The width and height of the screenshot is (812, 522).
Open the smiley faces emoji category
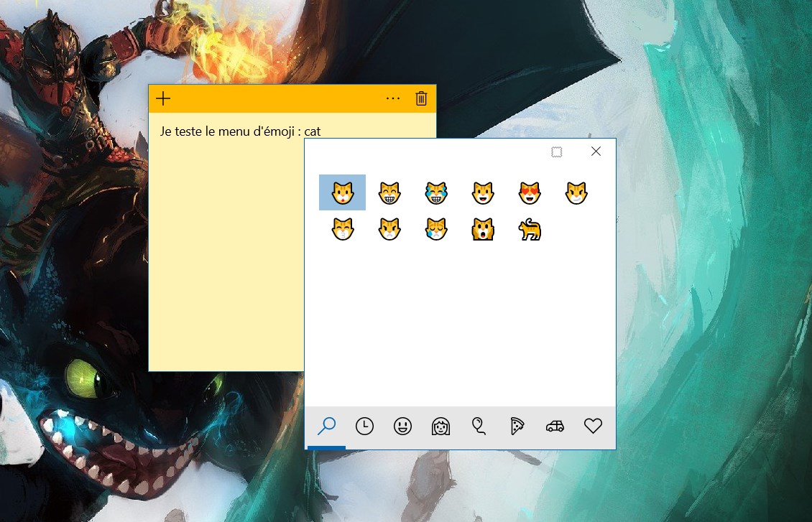click(402, 427)
